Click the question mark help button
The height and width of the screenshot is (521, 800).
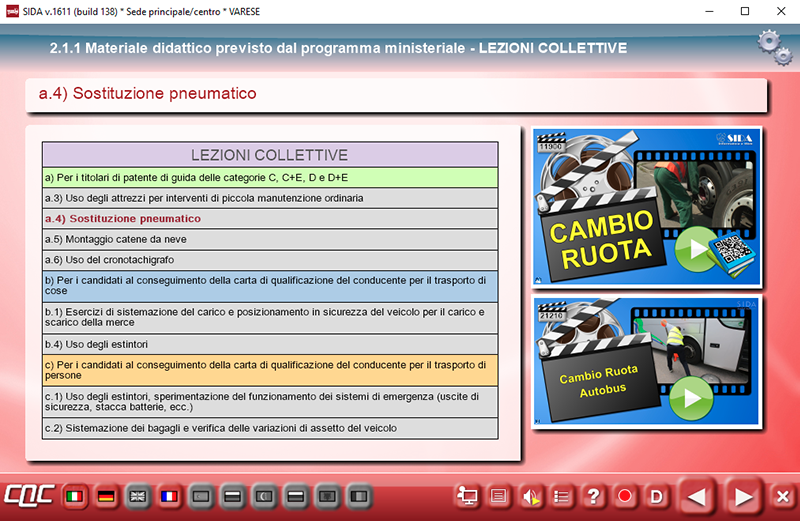[x=594, y=496]
